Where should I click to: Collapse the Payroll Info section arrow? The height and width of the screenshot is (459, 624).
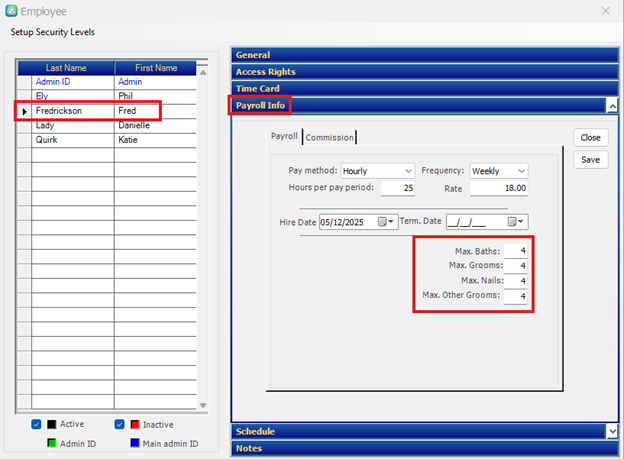611,105
